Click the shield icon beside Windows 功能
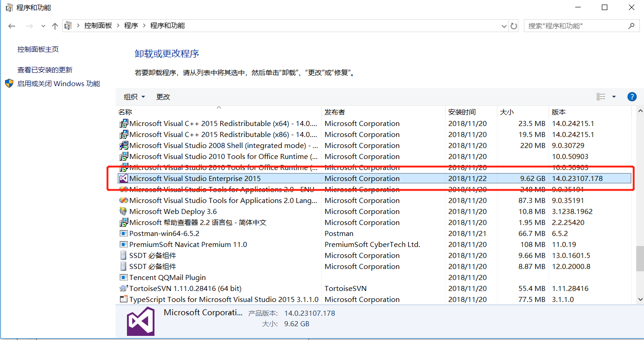644x340 pixels. [9, 83]
